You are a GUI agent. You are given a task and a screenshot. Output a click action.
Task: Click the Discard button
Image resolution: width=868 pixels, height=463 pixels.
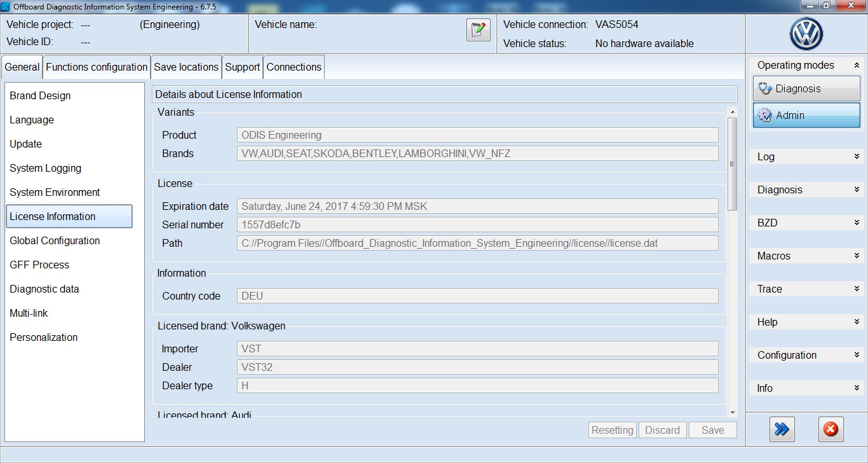(662, 430)
